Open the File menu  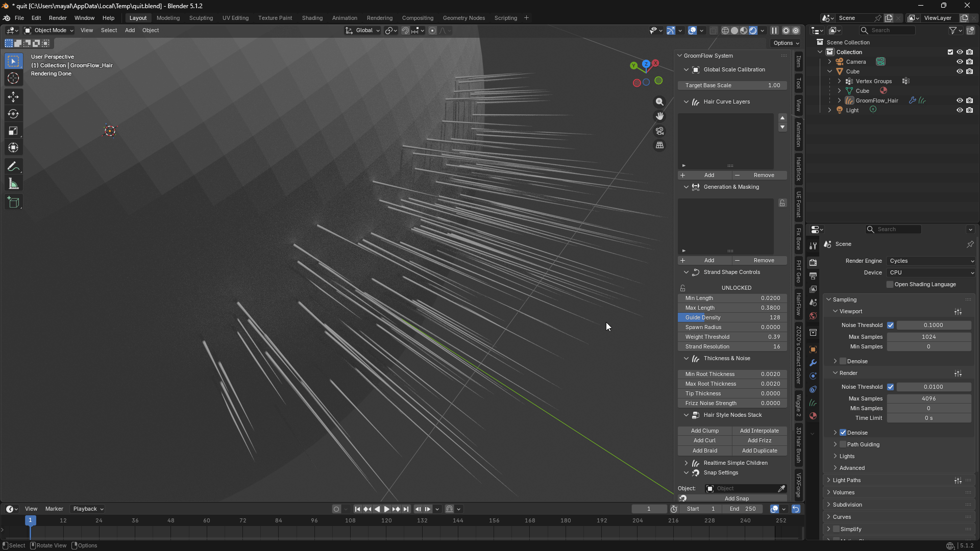pos(19,18)
